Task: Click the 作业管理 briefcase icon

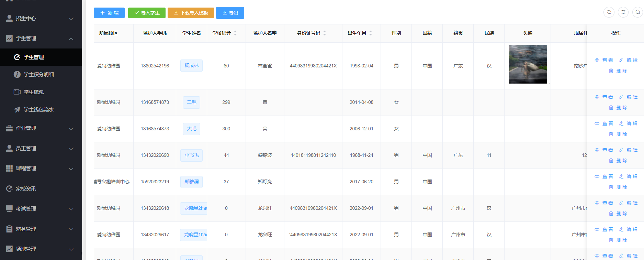Action: click(10, 128)
